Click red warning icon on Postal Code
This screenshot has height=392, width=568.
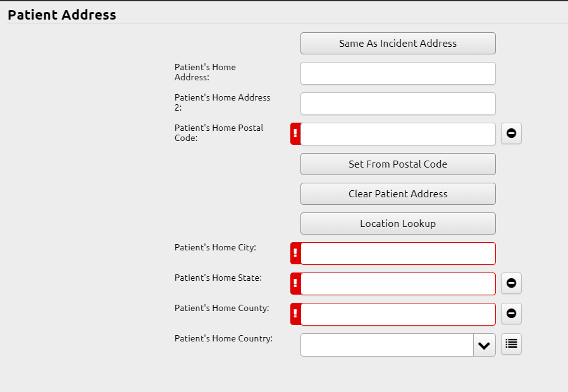tap(295, 134)
